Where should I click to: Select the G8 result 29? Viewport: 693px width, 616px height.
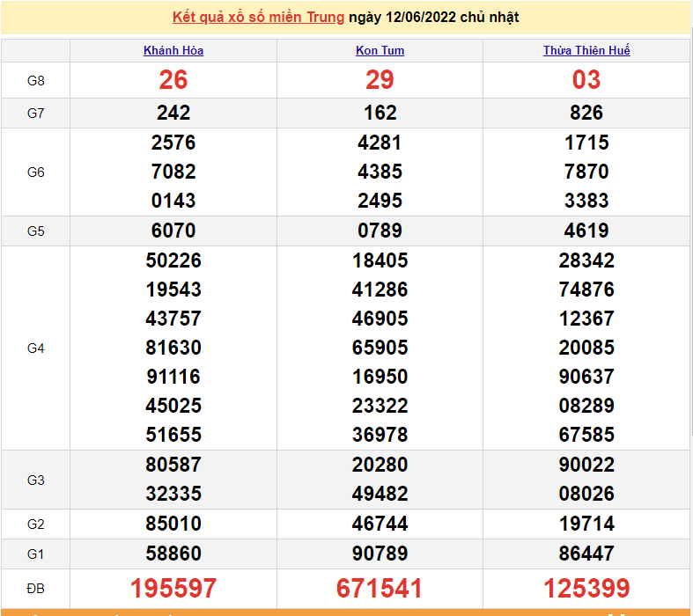380,80
